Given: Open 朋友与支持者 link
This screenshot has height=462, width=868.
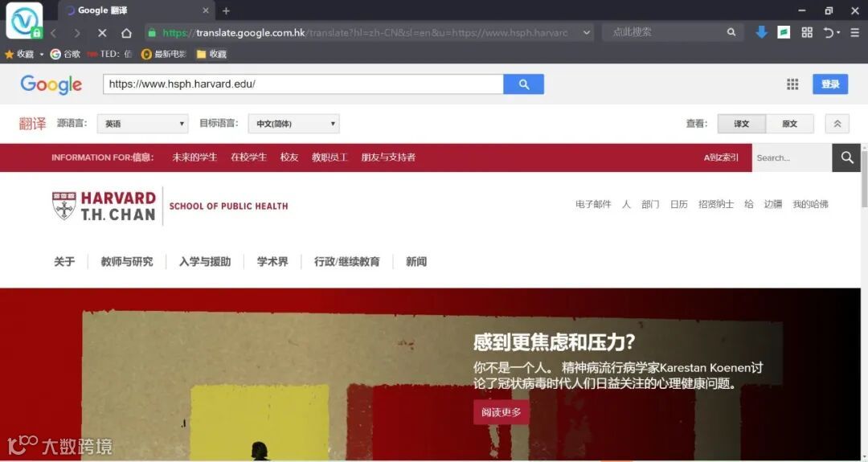Looking at the screenshot, I should pos(388,157).
